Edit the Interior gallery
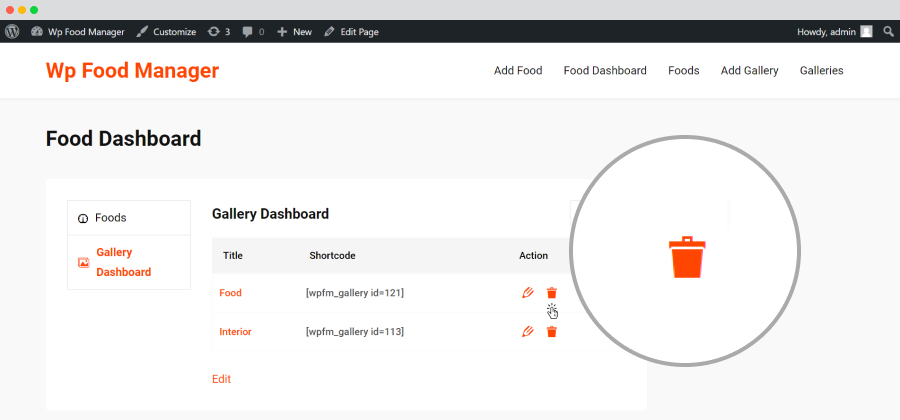This screenshot has width=900, height=420. (527, 332)
